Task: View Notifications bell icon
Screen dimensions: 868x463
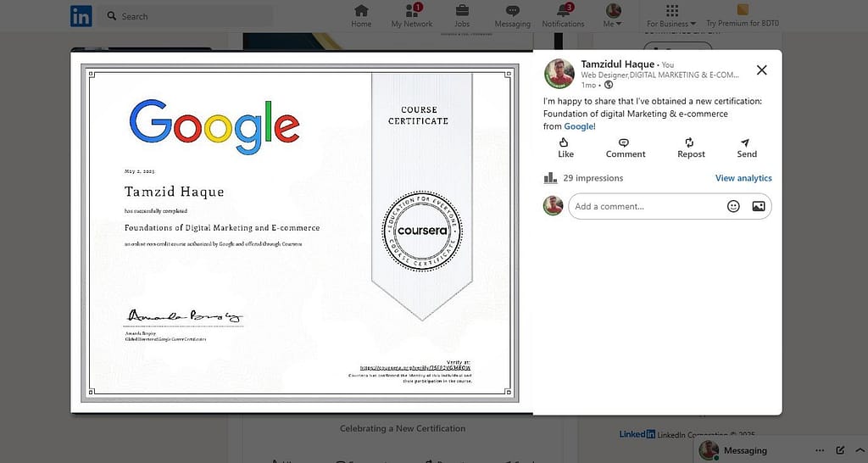Action: click(563, 15)
